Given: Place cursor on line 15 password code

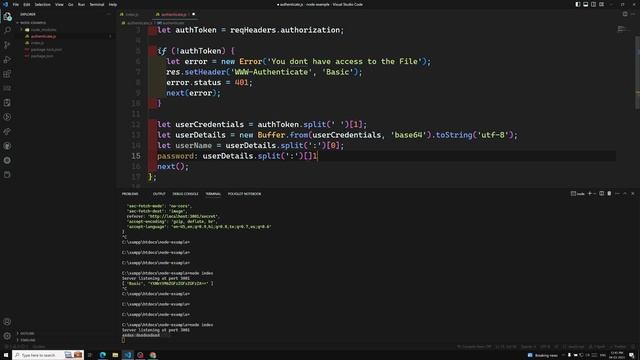Looking at the screenshot, I should 237,156.
